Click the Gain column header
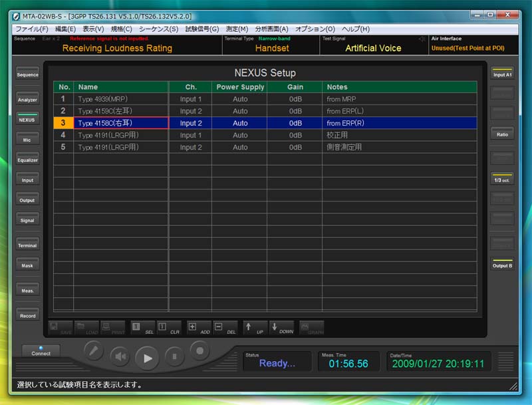532x405 pixels. 295,87
